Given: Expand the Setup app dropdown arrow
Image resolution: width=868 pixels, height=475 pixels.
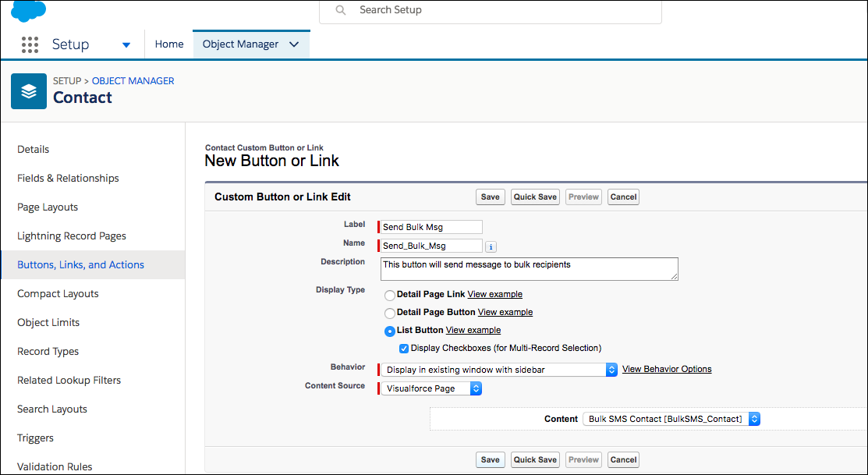Looking at the screenshot, I should pyautogui.click(x=126, y=44).
